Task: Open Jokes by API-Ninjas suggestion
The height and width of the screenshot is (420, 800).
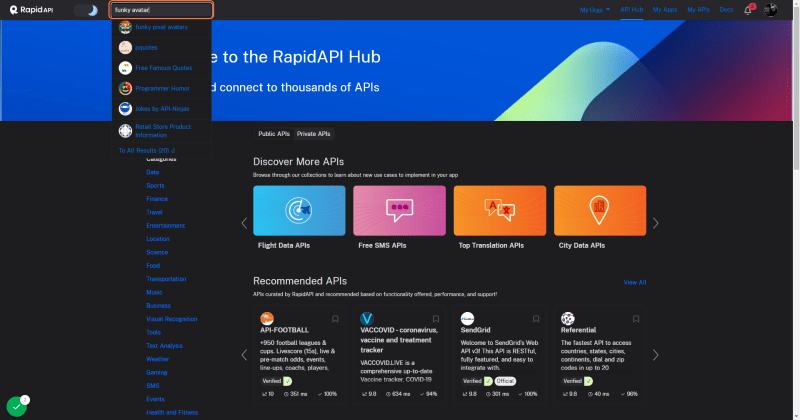Action: coord(162,109)
